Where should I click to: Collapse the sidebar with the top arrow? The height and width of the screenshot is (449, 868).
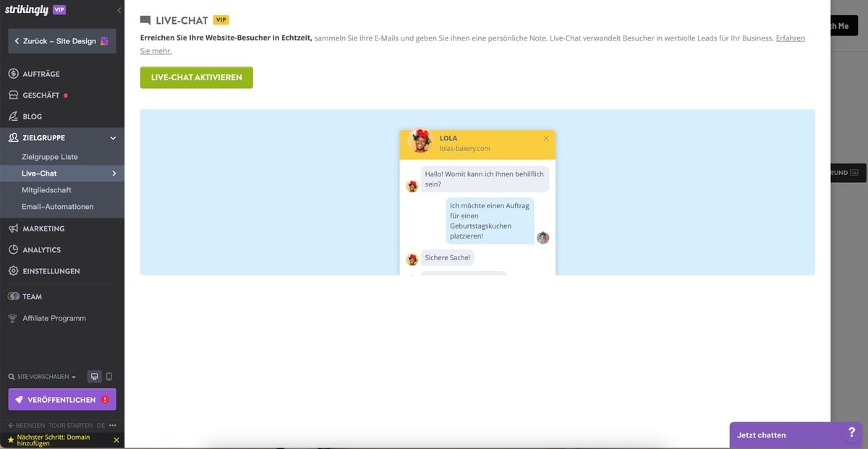click(x=119, y=10)
